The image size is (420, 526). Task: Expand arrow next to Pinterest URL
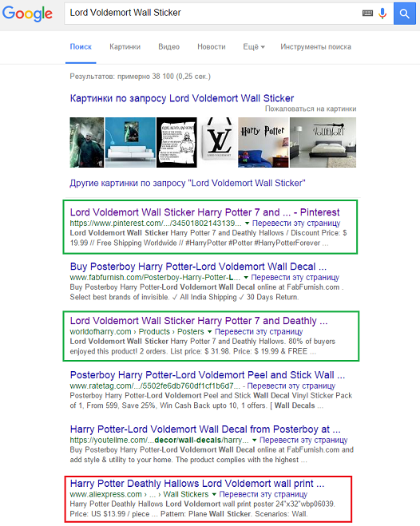tap(247, 223)
